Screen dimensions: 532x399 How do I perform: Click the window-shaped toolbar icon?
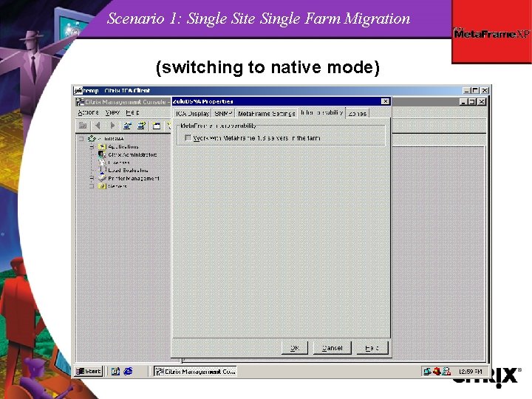click(157, 126)
